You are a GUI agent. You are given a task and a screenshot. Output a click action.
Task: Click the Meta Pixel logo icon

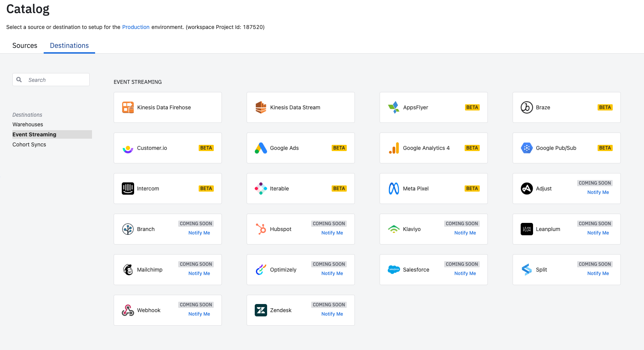point(394,189)
